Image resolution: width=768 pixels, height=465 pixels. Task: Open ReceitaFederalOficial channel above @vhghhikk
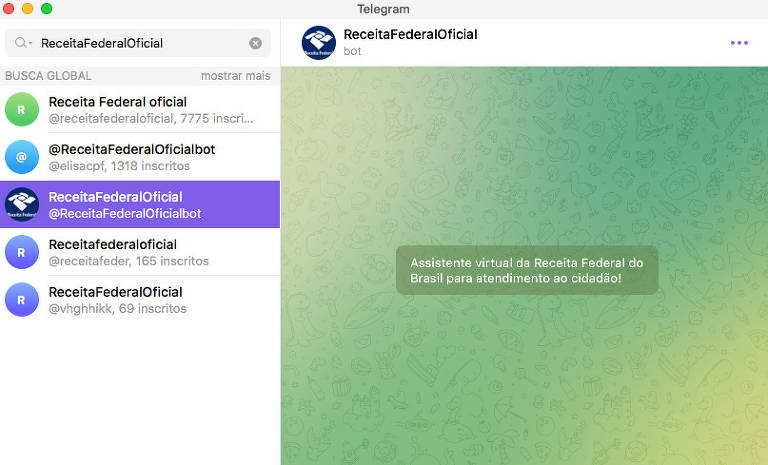click(x=116, y=292)
